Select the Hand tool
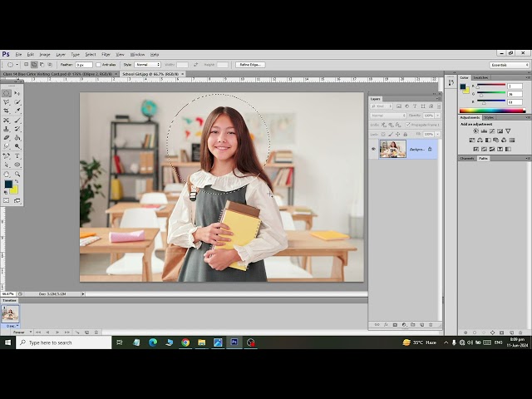Screen dimensions: 532x399 click(7, 174)
